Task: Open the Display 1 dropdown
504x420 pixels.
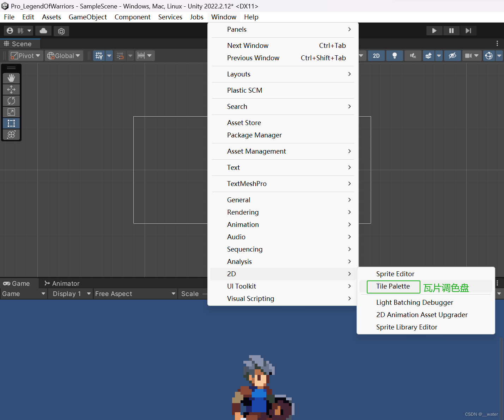Action: (71, 294)
